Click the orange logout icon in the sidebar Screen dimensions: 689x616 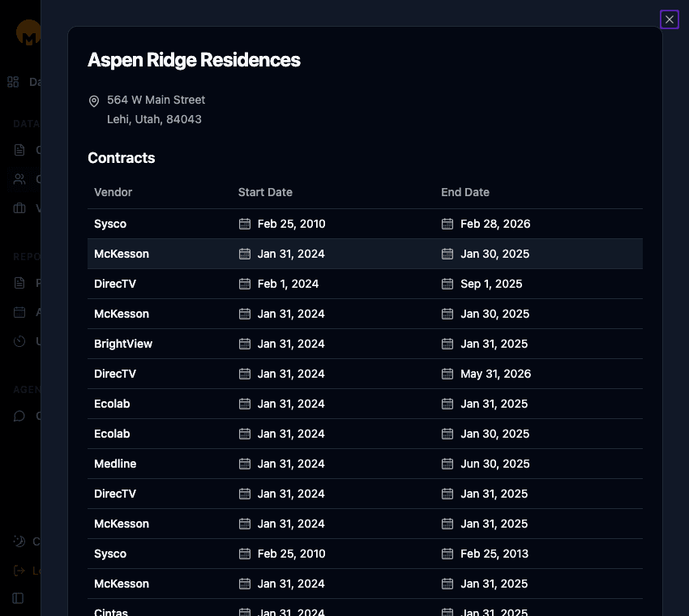click(x=19, y=571)
